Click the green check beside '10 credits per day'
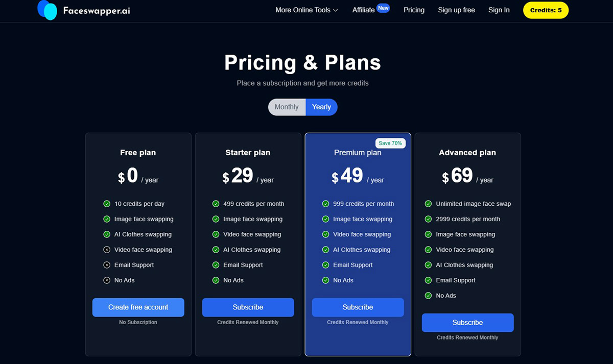 click(x=107, y=204)
